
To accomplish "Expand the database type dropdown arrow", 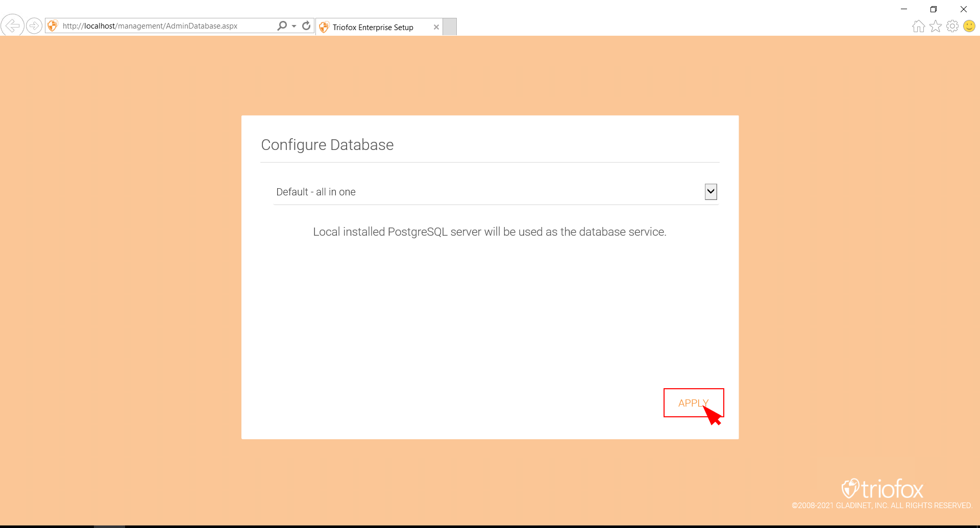I will (x=710, y=192).
